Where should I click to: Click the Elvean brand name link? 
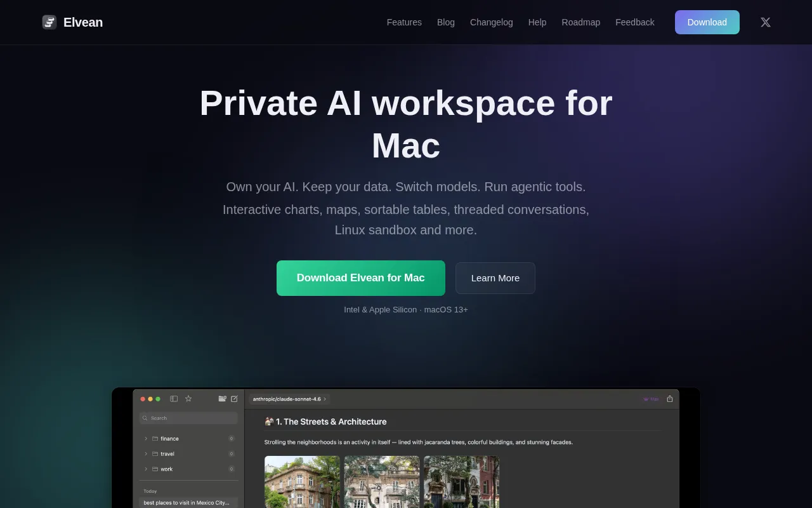click(x=83, y=22)
